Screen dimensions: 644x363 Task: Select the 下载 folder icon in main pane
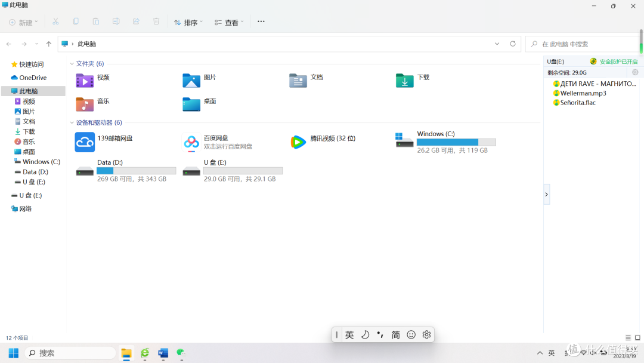[x=404, y=81]
